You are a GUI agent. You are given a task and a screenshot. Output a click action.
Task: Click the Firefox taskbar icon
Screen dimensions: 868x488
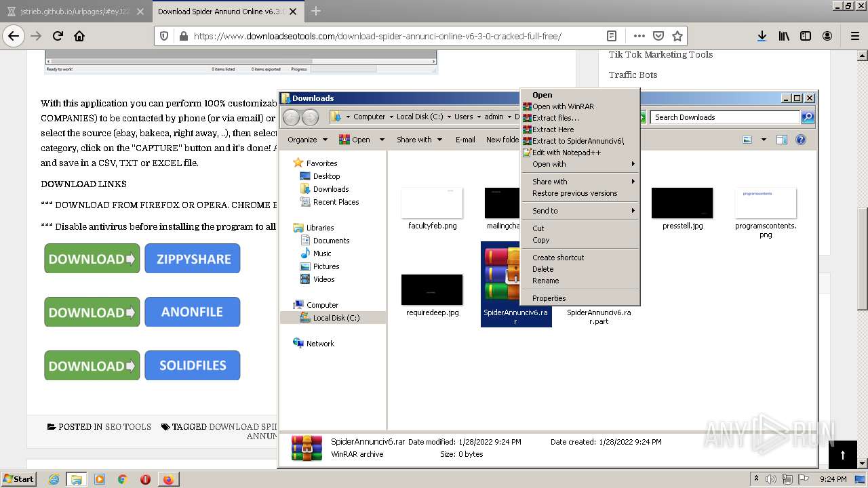[168, 479]
